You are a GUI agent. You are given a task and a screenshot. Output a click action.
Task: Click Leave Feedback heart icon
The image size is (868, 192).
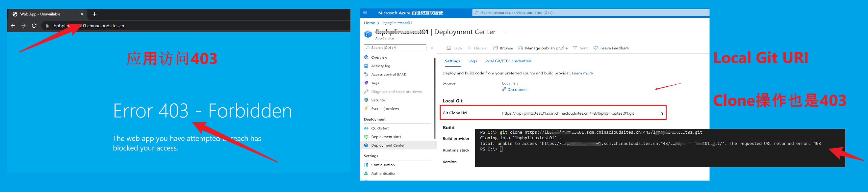click(596, 48)
